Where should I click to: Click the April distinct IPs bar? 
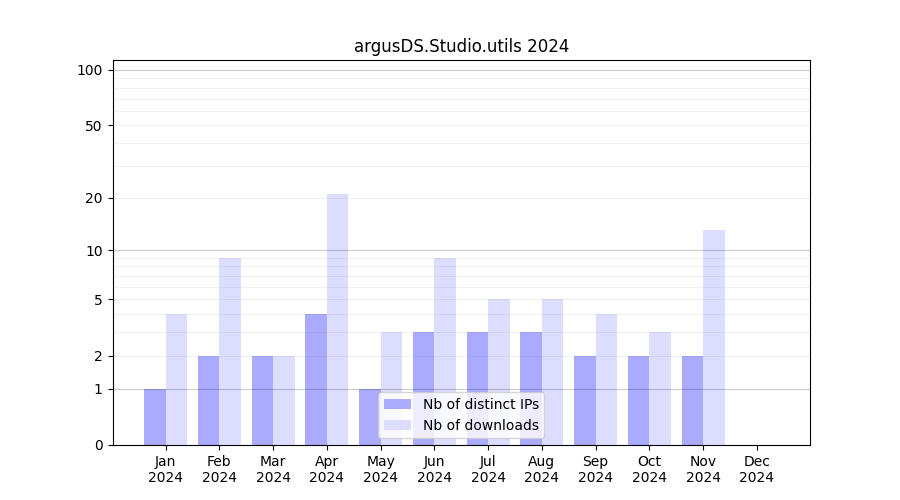pyautogui.click(x=316, y=380)
